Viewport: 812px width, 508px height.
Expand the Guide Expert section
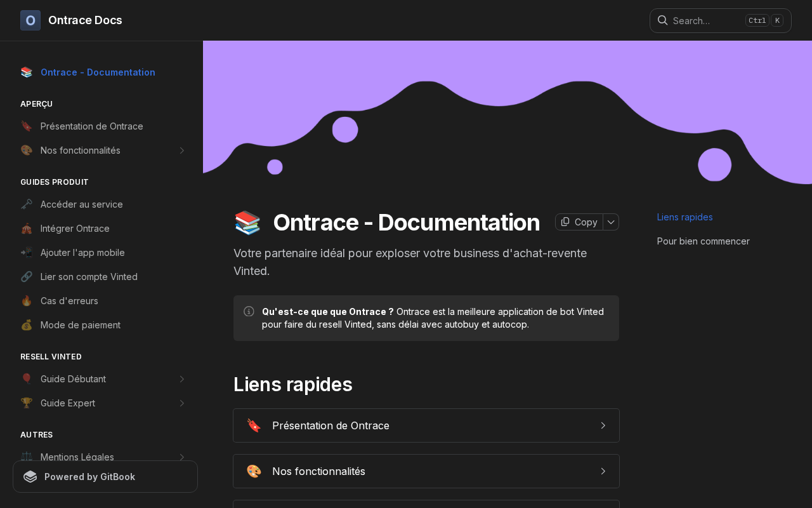182,403
